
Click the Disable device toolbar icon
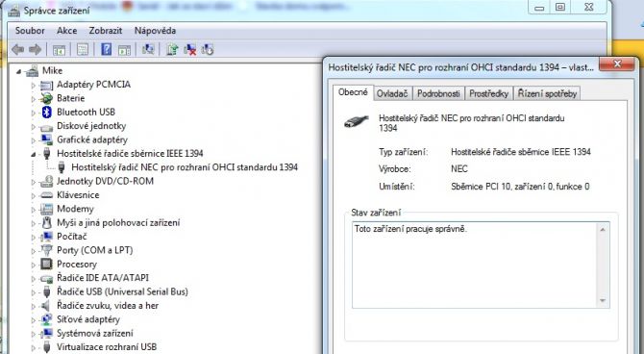tap(208, 50)
